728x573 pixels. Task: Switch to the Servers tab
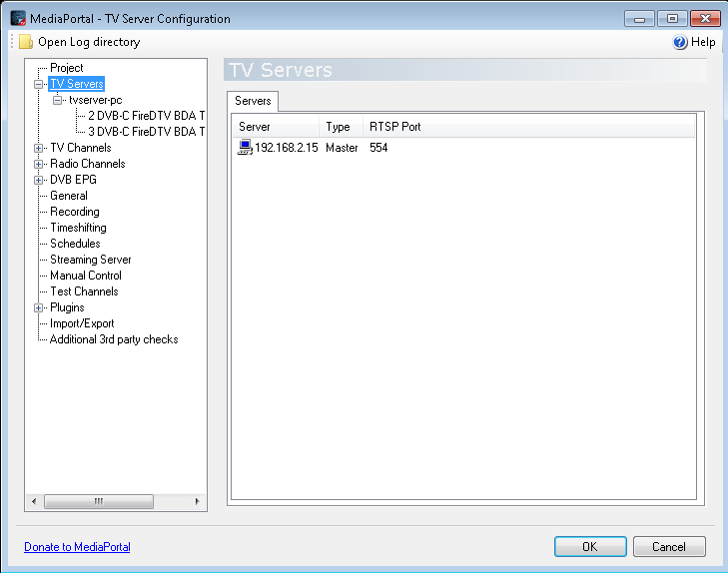253,101
